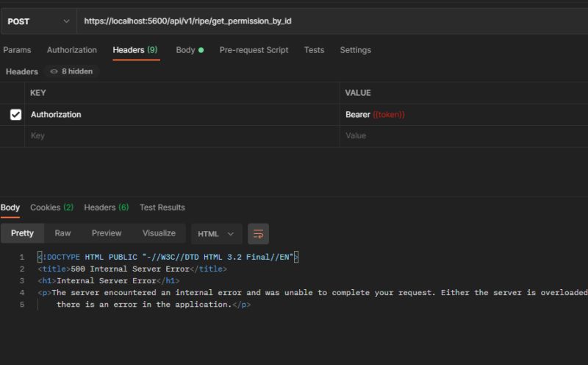Switch to the Raw response view
The height and width of the screenshot is (365, 588).
62,233
